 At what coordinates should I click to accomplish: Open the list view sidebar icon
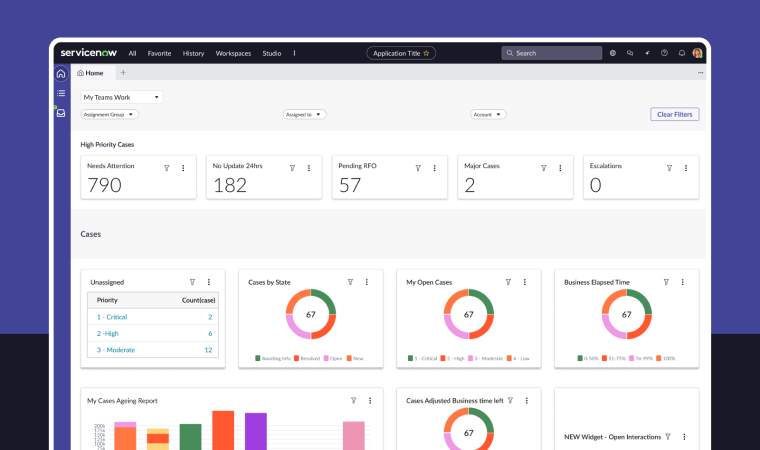point(61,93)
